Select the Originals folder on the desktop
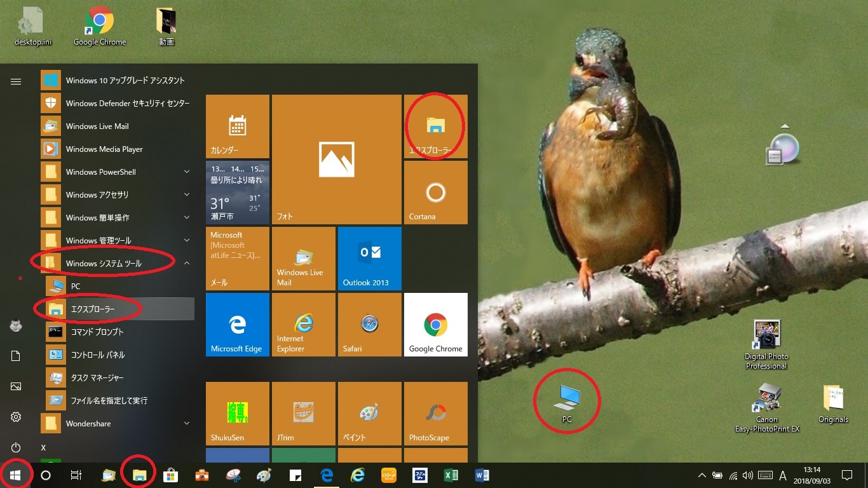 point(833,404)
